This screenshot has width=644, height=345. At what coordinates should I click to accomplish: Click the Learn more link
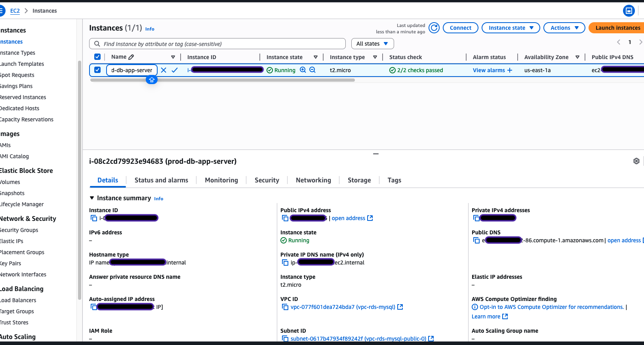click(486, 316)
